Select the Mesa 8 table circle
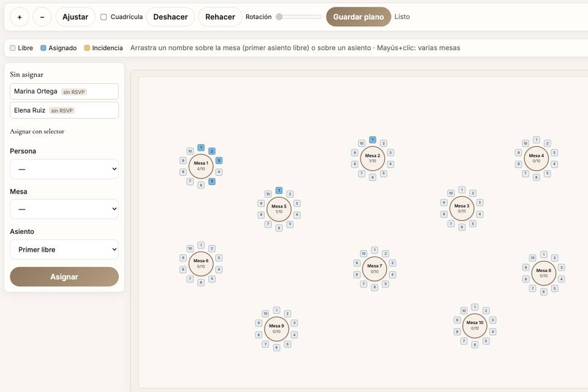The image size is (588, 392). click(544, 273)
